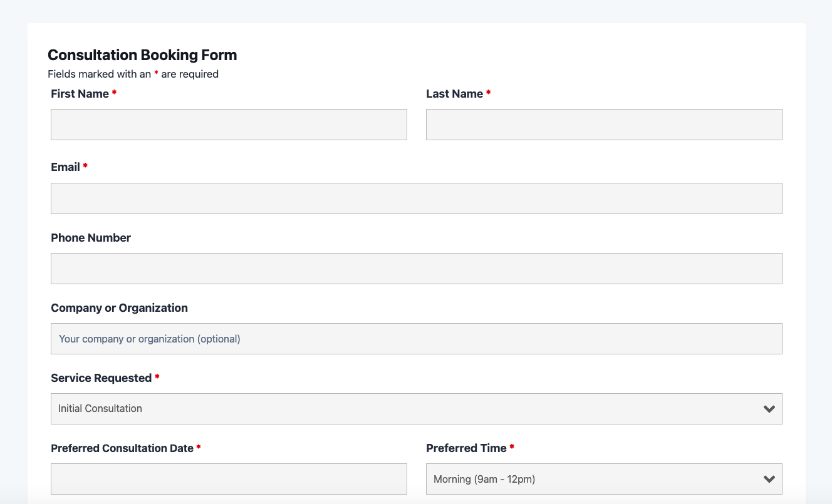Select the Phone Number input field

pyautogui.click(x=416, y=269)
